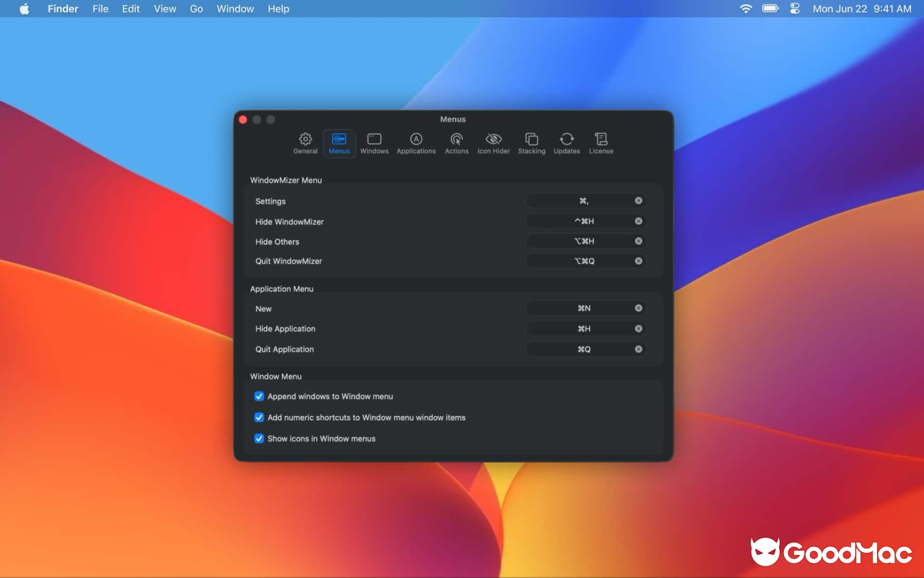The height and width of the screenshot is (578, 924).
Task: Edit the Quit WindowMizer shortcut field
Action: [x=585, y=261]
